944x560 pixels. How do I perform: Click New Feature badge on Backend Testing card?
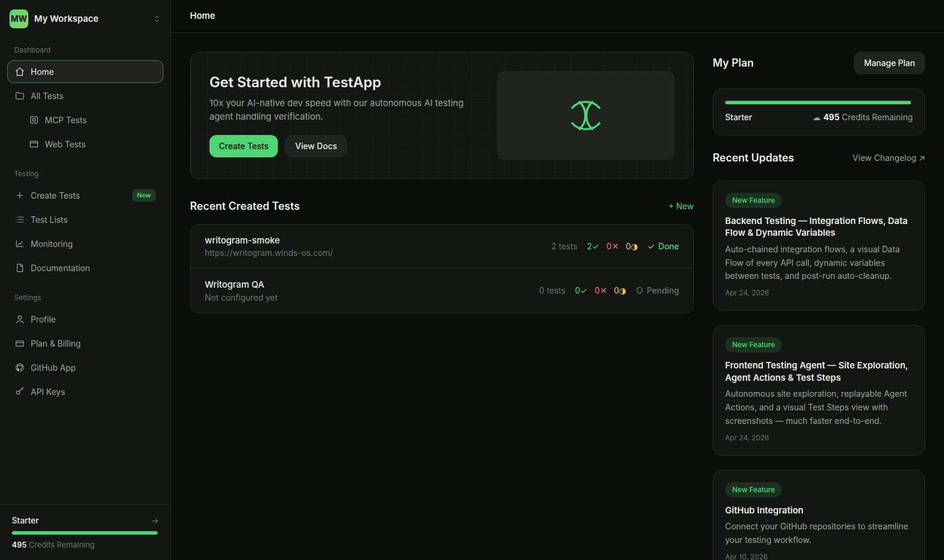coord(753,200)
